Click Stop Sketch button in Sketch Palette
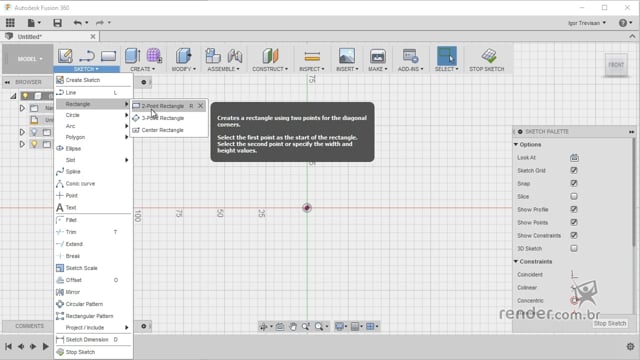The image size is (640, 360). [x=610, y=324]
